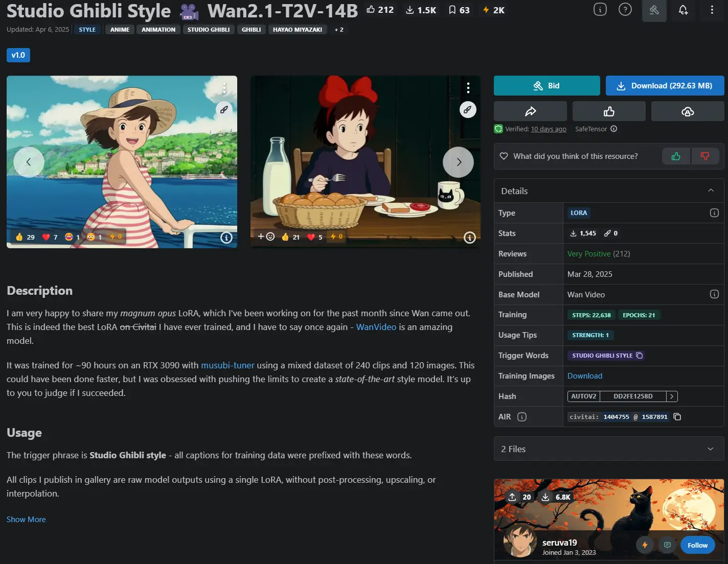
Task: Tip buzz on the Kiki image
Action: 336,237
